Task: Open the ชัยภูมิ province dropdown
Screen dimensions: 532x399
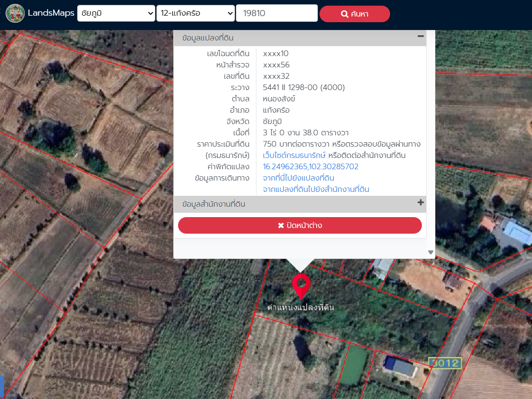Action: [x=116, y=13]
